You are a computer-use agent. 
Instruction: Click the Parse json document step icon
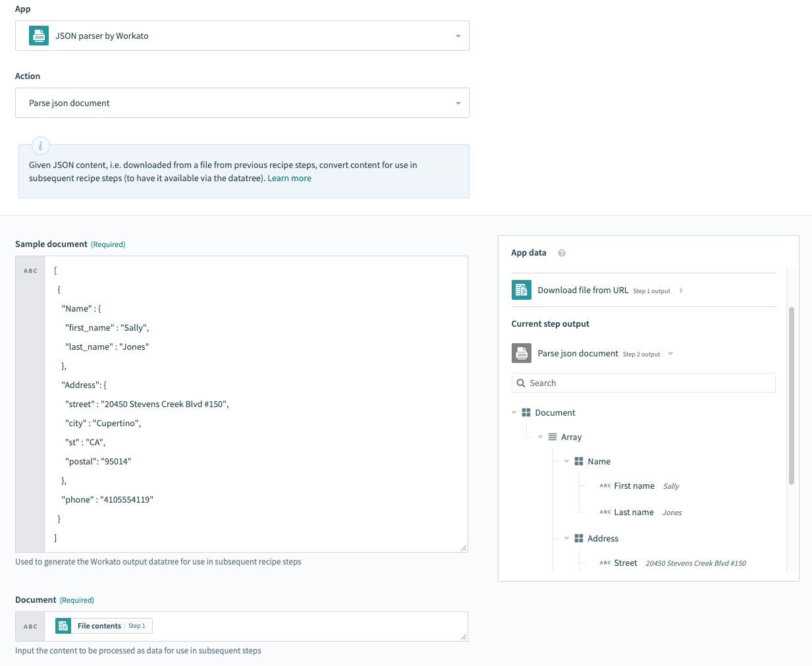[x=521, y=353]
